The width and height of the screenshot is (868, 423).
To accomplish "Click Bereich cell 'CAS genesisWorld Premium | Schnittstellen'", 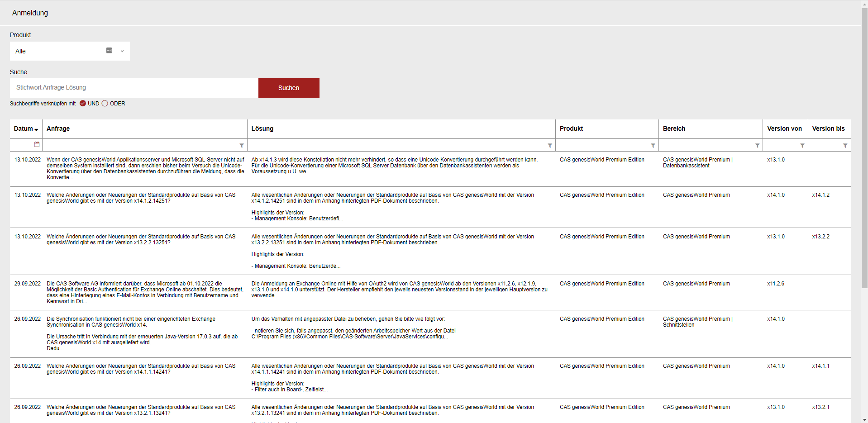I will [x=697, y=322].
